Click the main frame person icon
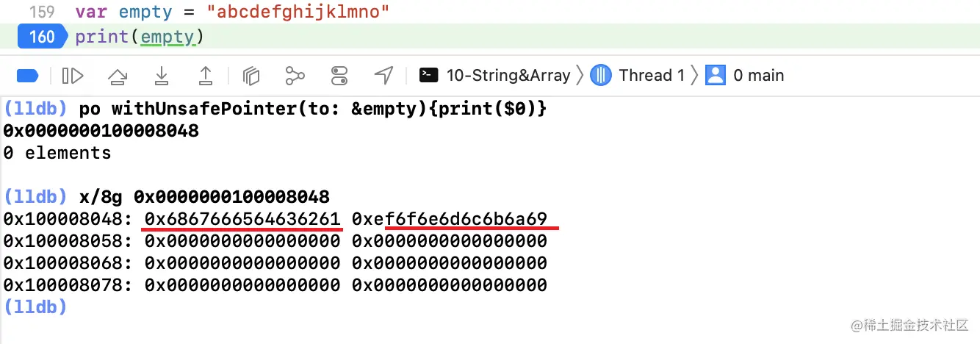The width and height of the screenshot is (980, 344). 715,76
